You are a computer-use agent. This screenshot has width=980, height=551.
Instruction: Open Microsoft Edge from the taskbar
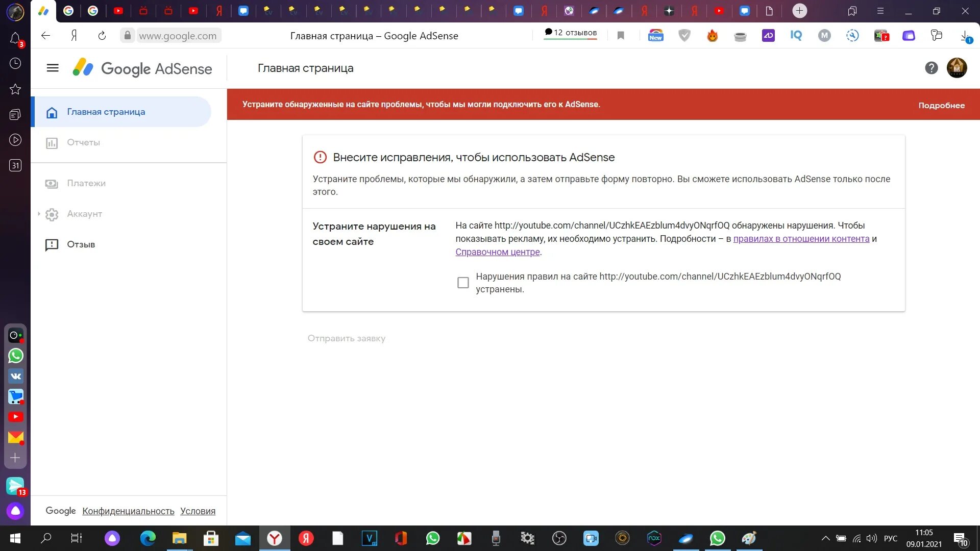click(x=148, y=538)
